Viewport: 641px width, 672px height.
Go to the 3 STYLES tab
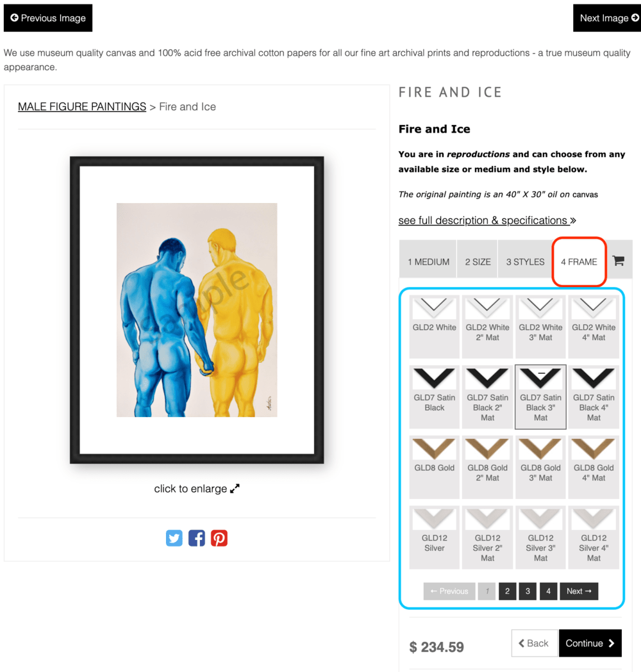[x=525, y=261]
